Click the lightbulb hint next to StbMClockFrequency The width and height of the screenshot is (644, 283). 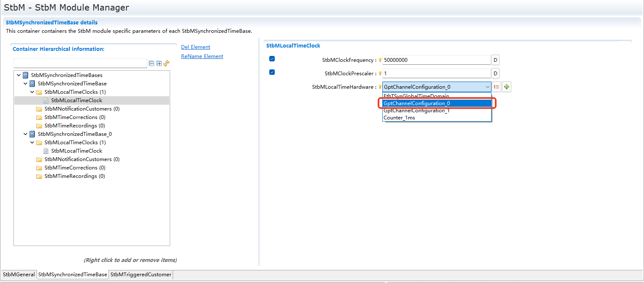tap(380, 60)
